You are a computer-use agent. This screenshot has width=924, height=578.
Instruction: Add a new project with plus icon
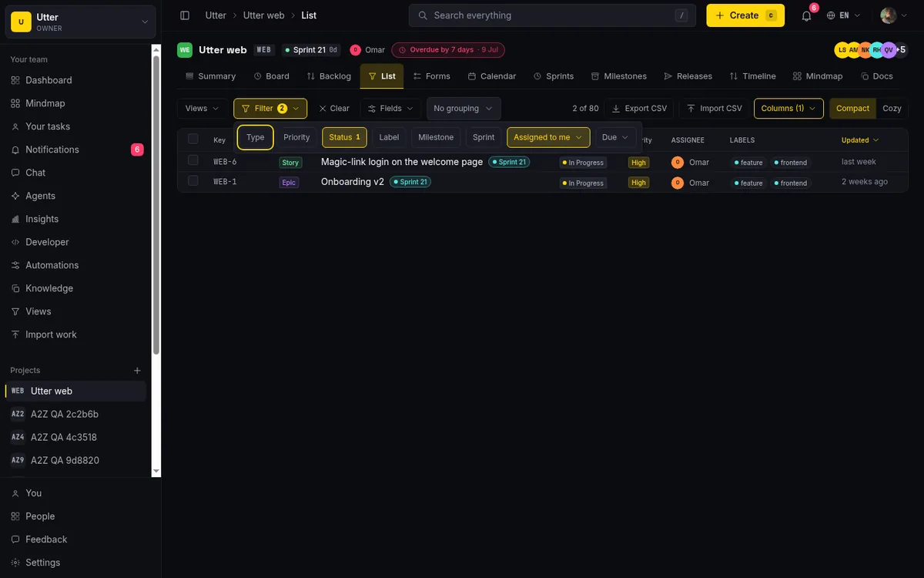pyautogui.click(x=137, y=371)
